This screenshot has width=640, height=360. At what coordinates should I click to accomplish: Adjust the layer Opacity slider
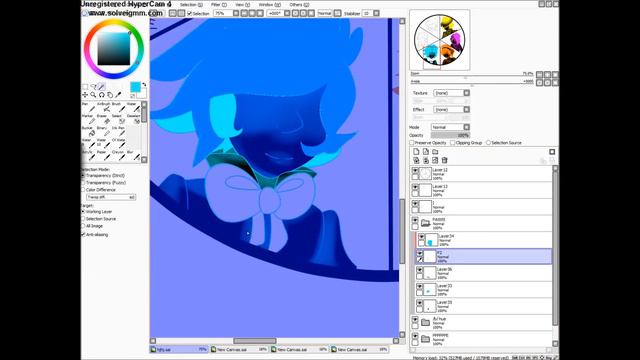click(x=450, y=135)
